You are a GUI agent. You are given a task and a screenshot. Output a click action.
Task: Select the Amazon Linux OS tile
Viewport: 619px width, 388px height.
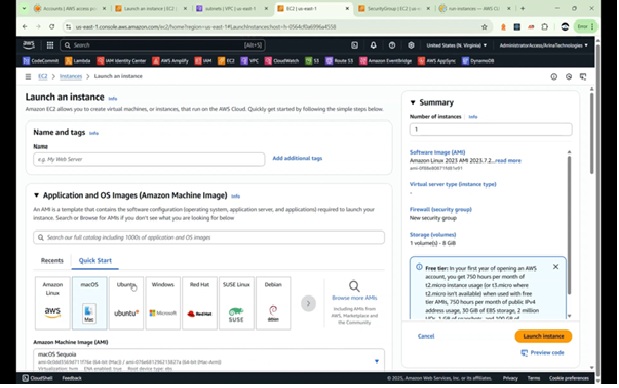(x=53, y=303)
